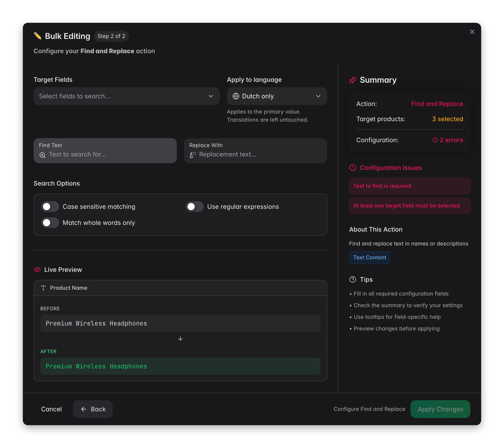
Task: Click the Find and Replace summary value
Action: pos(437,104)
